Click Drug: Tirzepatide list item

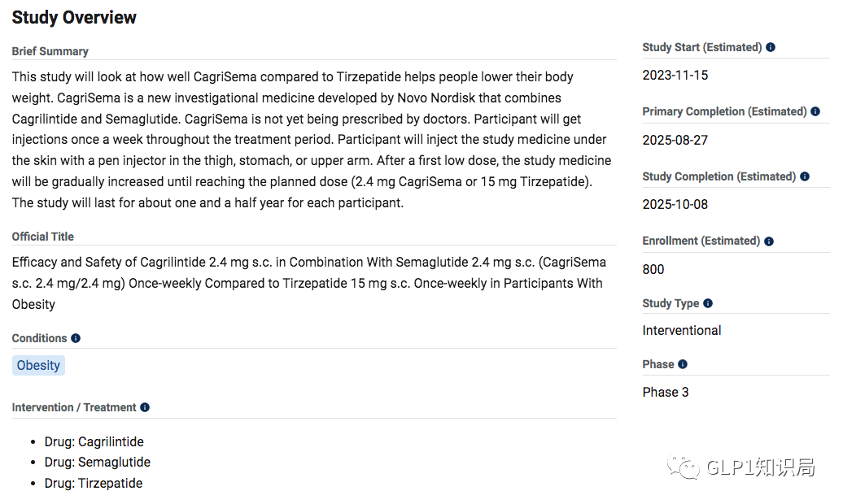(x=94, y=483)
